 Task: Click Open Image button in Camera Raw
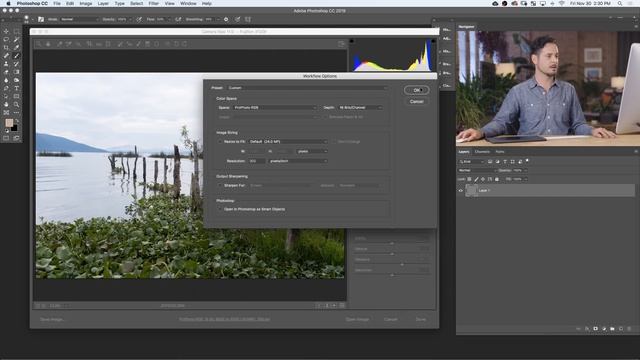357,319
